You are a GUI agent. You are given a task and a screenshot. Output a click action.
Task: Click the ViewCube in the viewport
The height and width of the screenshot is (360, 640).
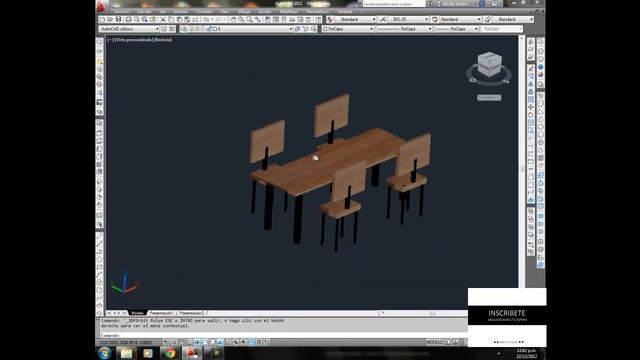[489, 64]
